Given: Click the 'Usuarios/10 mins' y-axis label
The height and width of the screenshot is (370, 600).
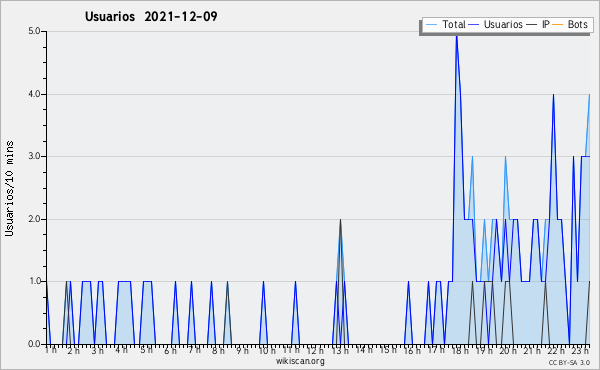Looking at the screenshot, I should pyautogui.click(x=9, y=189).
